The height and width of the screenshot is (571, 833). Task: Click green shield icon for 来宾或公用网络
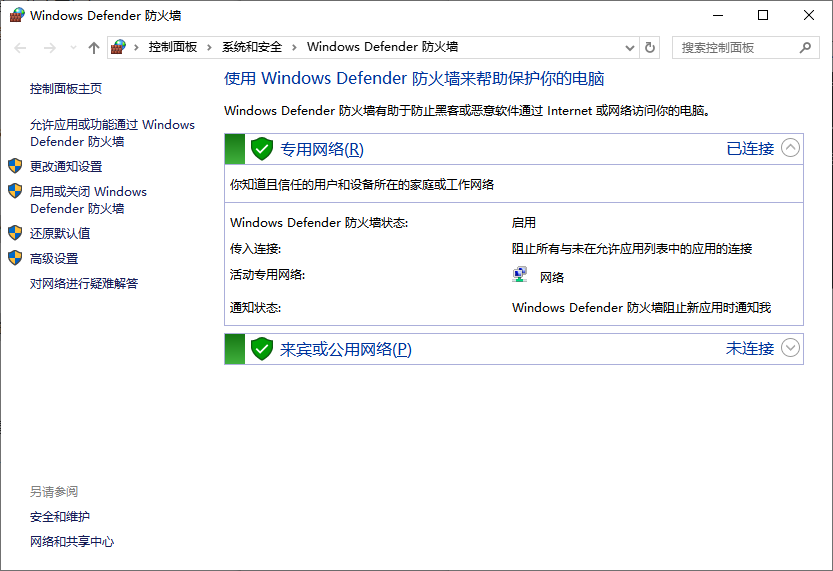tap(262, 349)
